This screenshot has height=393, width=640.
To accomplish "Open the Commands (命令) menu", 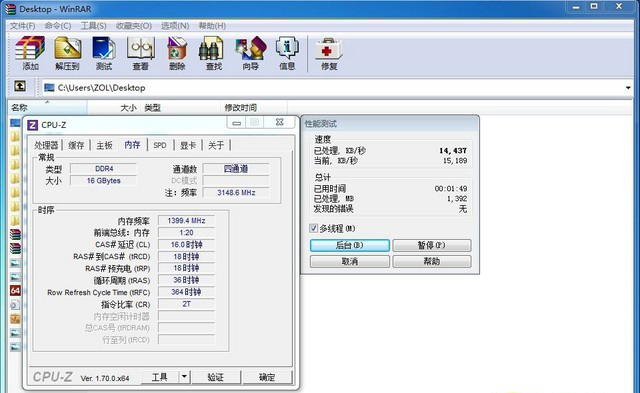I will click(x=58, y=26).
